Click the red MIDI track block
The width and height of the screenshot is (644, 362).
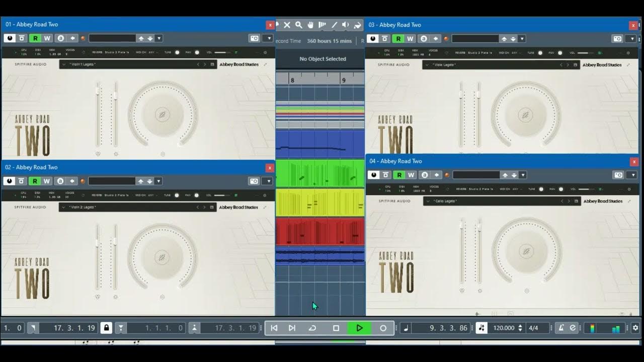click(320, 232)
